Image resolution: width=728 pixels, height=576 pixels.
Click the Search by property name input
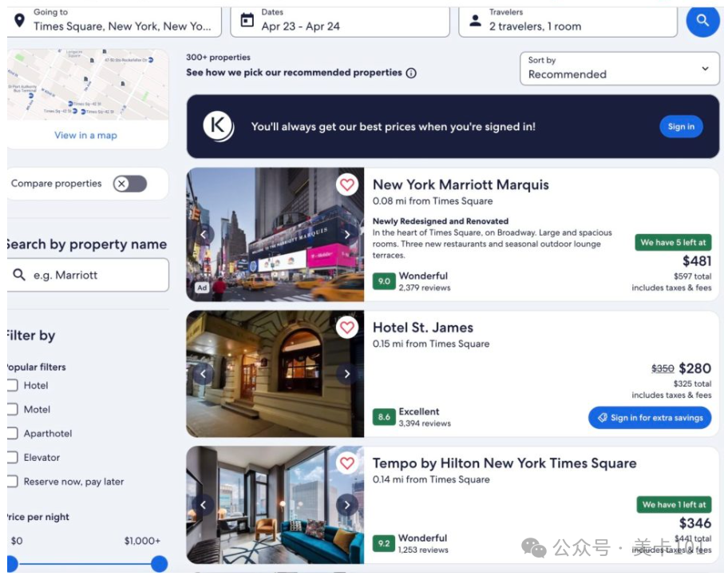(x=88, y=275)
